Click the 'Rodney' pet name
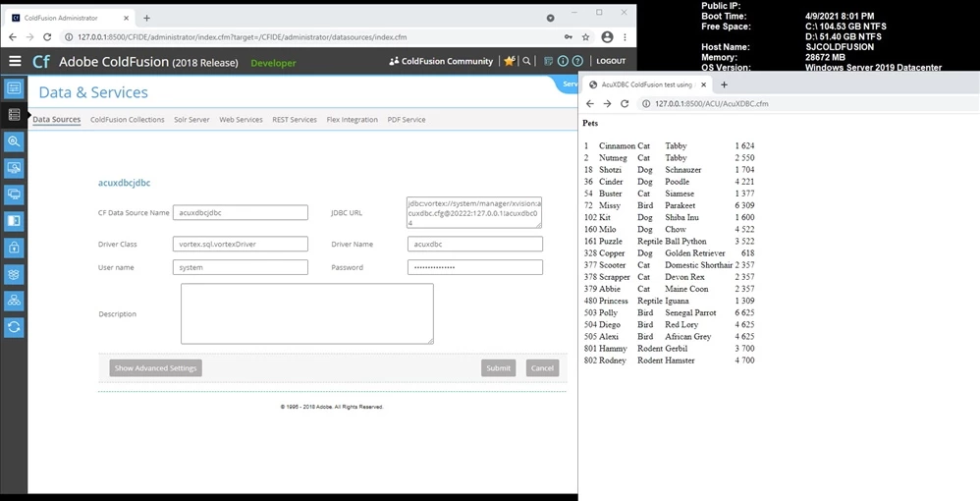 (x=613, y=361)
